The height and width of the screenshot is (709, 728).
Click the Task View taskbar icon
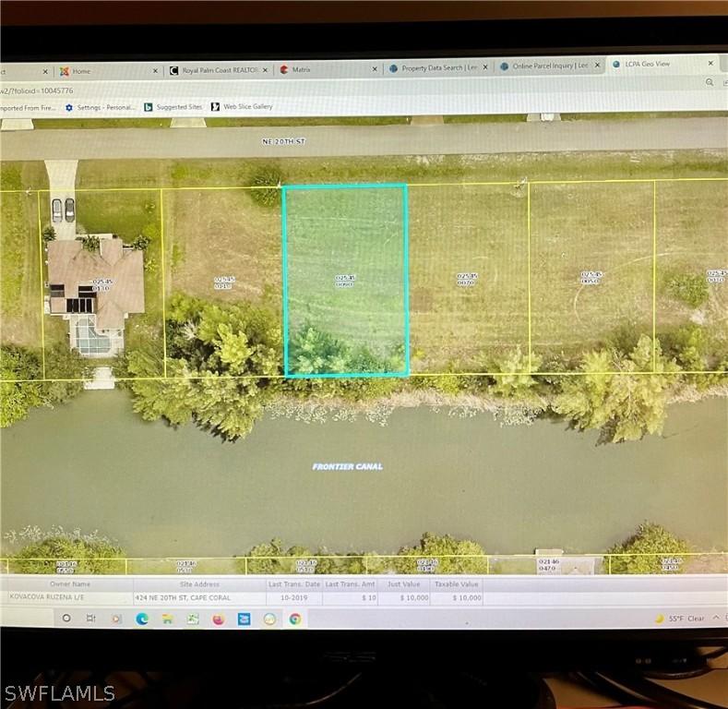[90, 618]
